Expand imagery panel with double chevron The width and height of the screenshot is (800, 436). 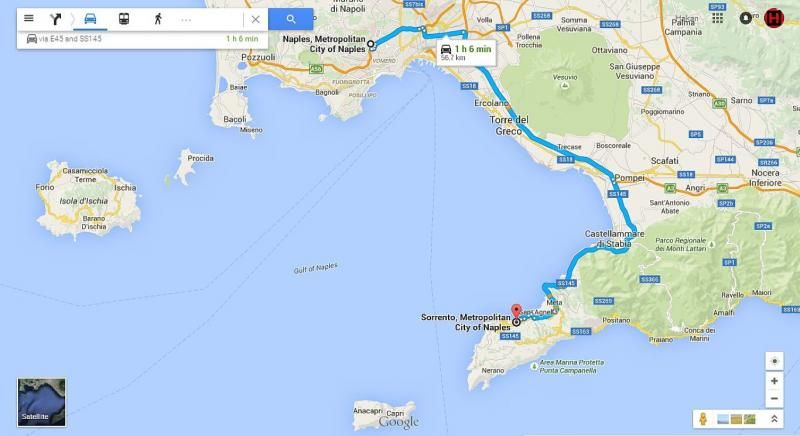click(774, 419)
